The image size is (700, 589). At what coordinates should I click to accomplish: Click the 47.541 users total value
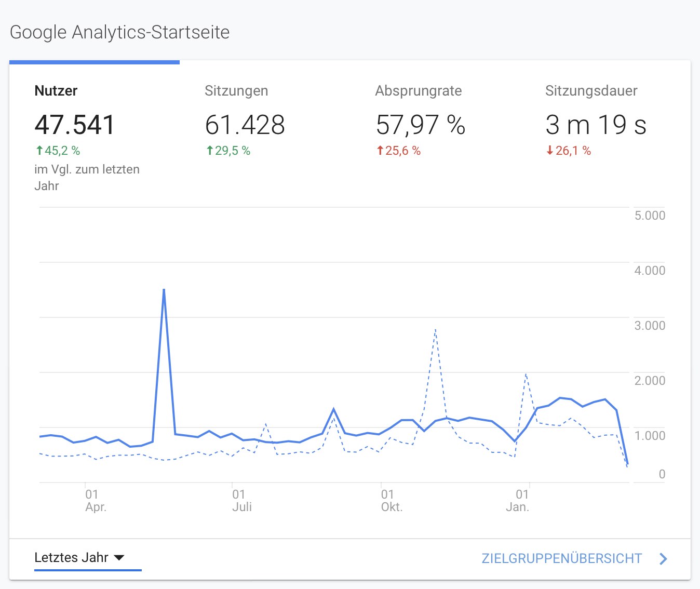coord(74,125)
